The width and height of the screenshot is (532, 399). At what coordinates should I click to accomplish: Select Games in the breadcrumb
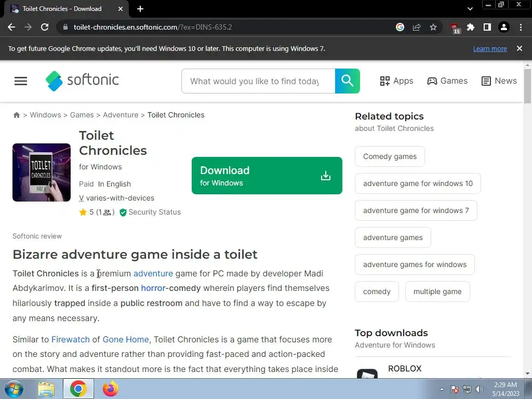pos(82,115)
